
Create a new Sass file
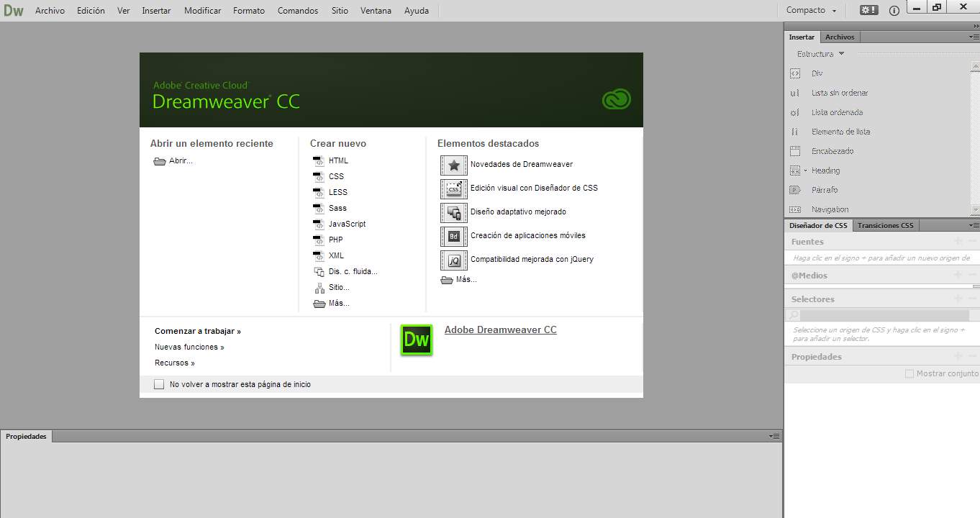click(330, 209)
